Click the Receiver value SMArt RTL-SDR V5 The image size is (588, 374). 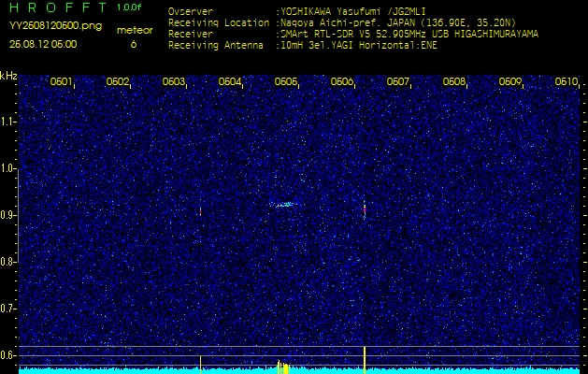(x=328, y=35)
